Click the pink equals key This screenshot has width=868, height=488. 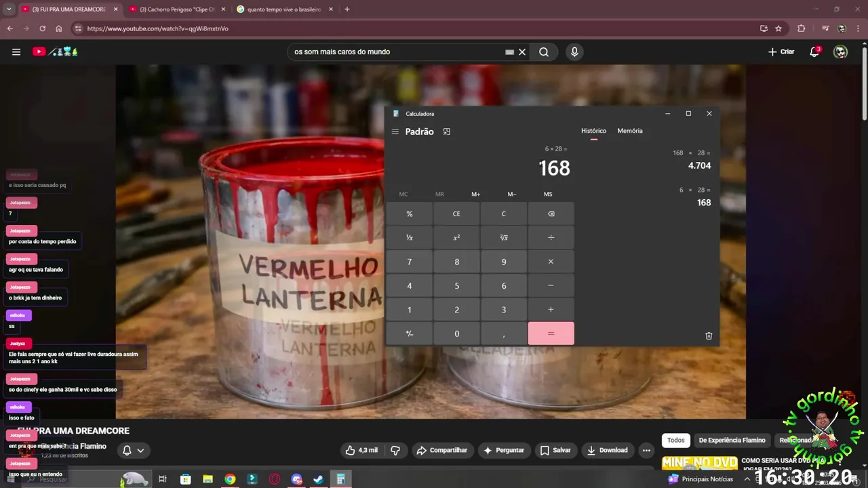551,333
